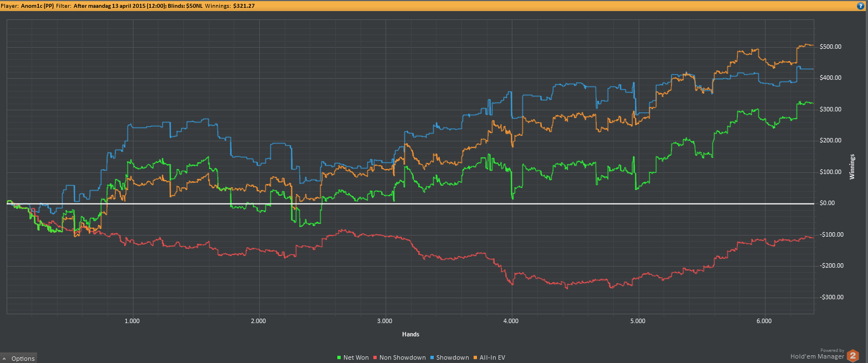
Task: Expand the Options panel
Action: [18, 358]
